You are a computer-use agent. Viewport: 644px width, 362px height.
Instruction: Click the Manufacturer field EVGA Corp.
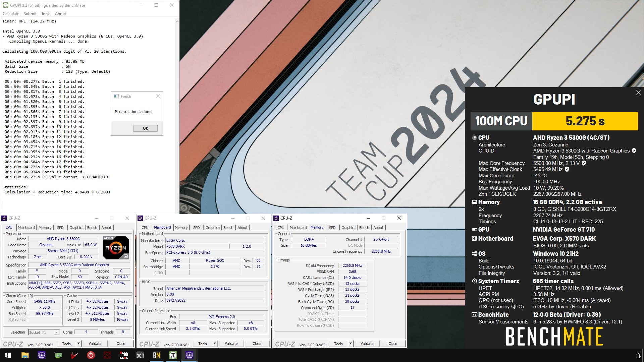pos(215,240)
